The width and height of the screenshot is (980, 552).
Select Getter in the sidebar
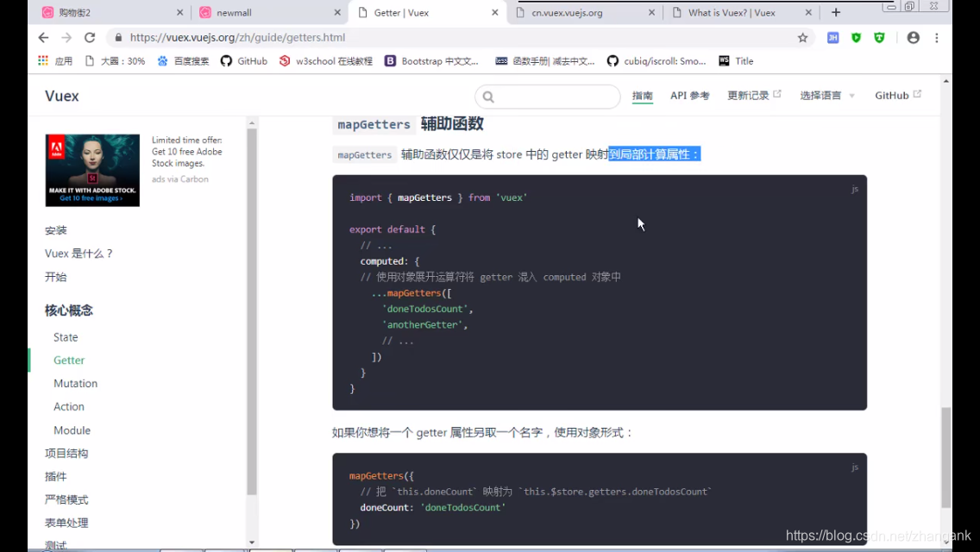69,360
